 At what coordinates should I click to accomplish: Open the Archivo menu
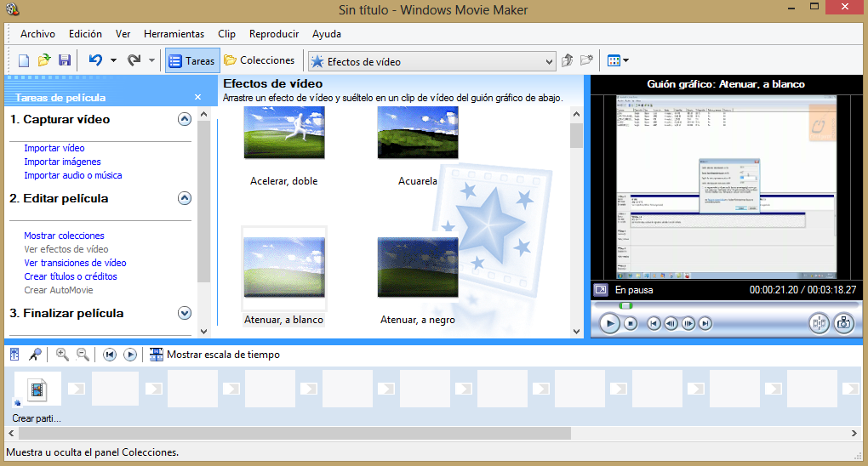pos(37,34)
